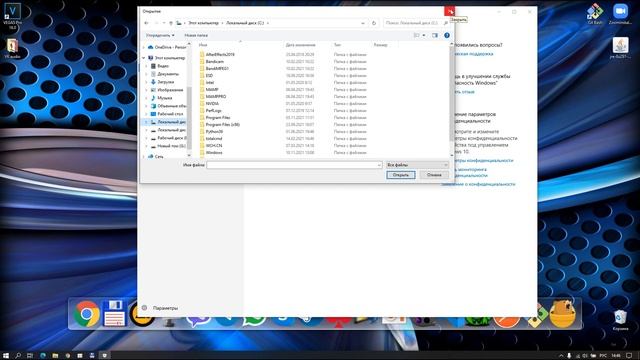Open the конфиденциальности statement link in Settings
Screen dimensions: 640x360
pyautogui.click(x=478, y=184)
